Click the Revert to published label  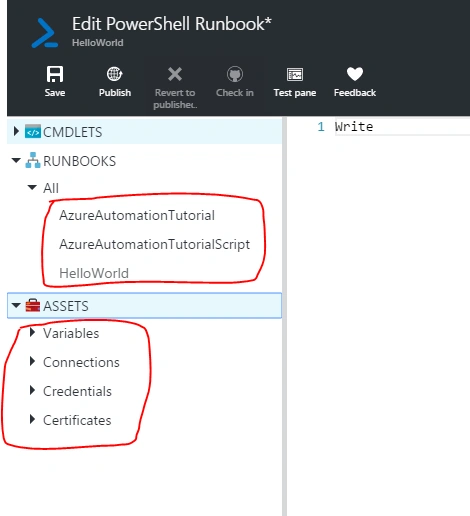pos(175,99)
